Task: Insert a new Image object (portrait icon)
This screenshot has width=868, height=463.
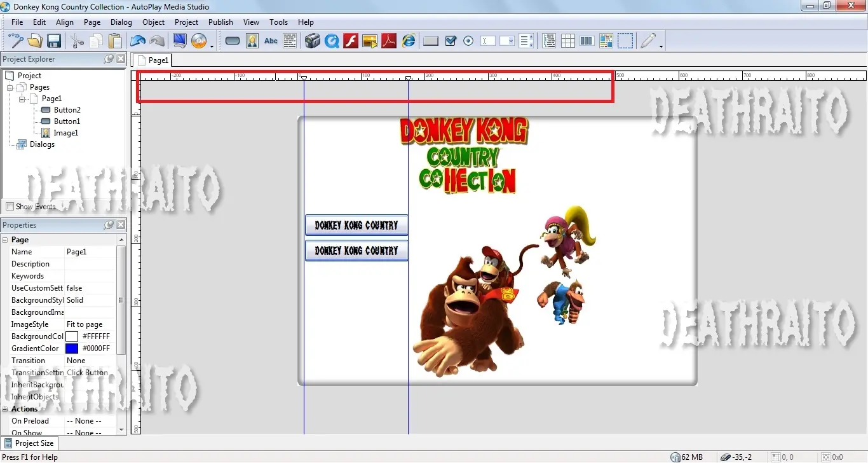Action: pos(252,41)
